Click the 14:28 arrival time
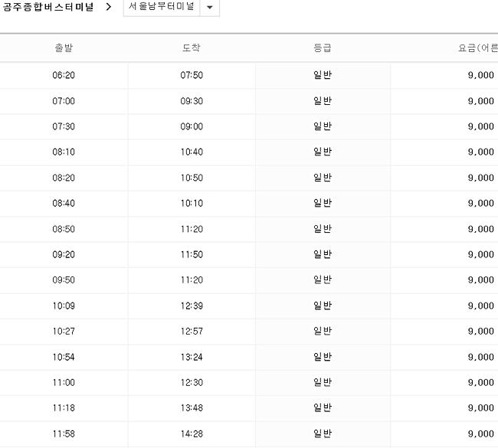The width and height of the screenshot is (498, 448). click(192, 433)
